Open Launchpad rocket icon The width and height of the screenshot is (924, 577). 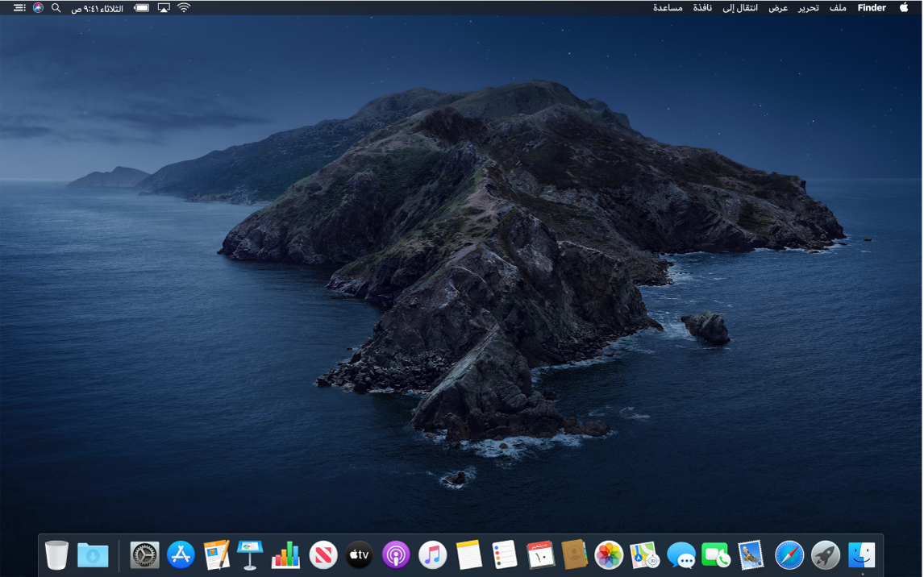[x=825, y=554]
